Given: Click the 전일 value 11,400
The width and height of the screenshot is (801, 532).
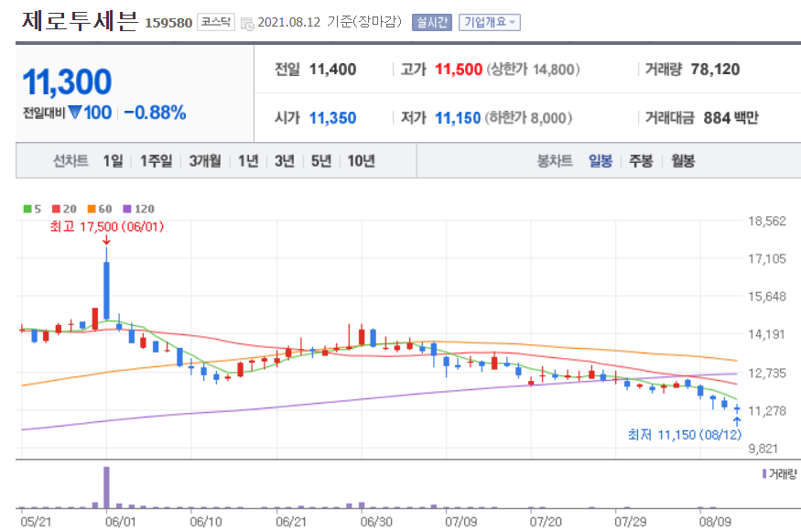Looking at the screenshot, I should (x=332, y=69).
